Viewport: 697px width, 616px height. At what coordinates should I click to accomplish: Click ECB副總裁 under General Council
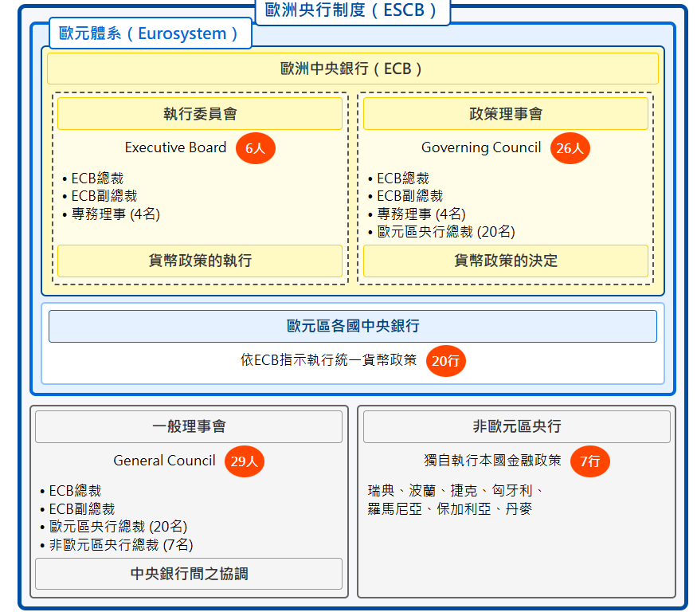pyautogui.click(x=82, y=508)
